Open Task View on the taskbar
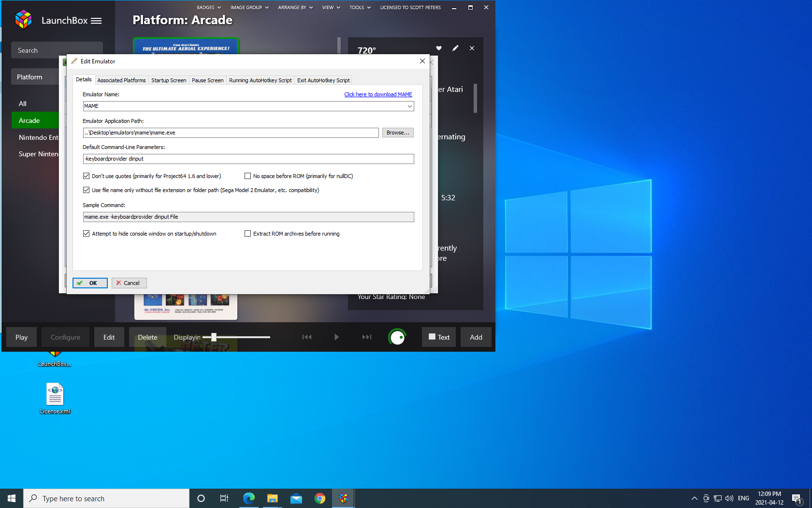Screen dimensions: 812x508 click(224, 498)
